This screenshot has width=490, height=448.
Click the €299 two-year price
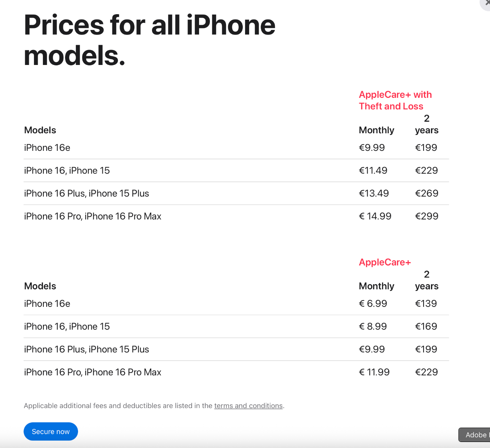click(x=427, y=216)
